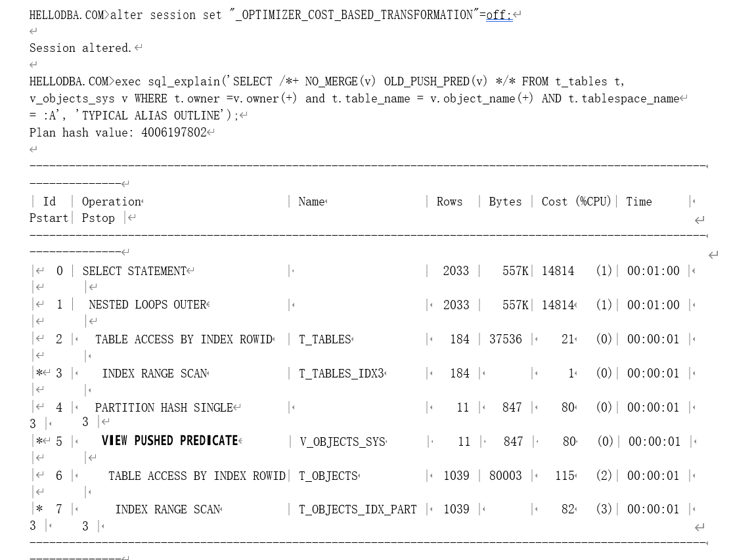Click the "Operation" column header

pos(111,202)
